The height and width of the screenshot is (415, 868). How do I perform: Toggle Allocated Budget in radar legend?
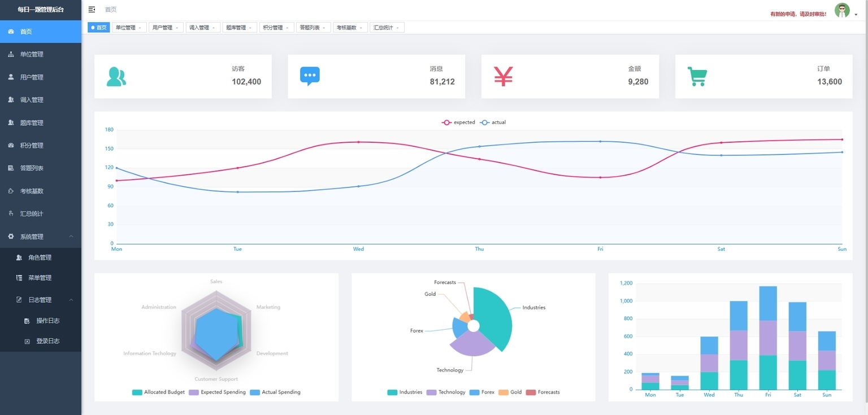tap(158, 392)
